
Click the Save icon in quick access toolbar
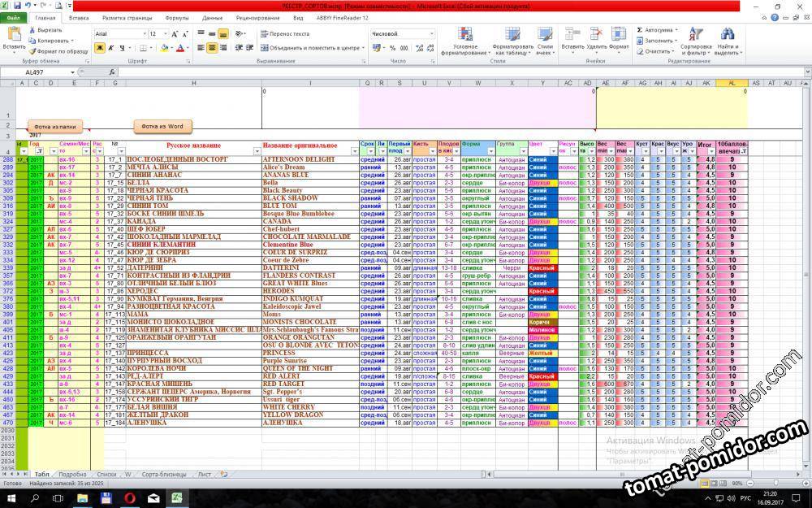17,6
